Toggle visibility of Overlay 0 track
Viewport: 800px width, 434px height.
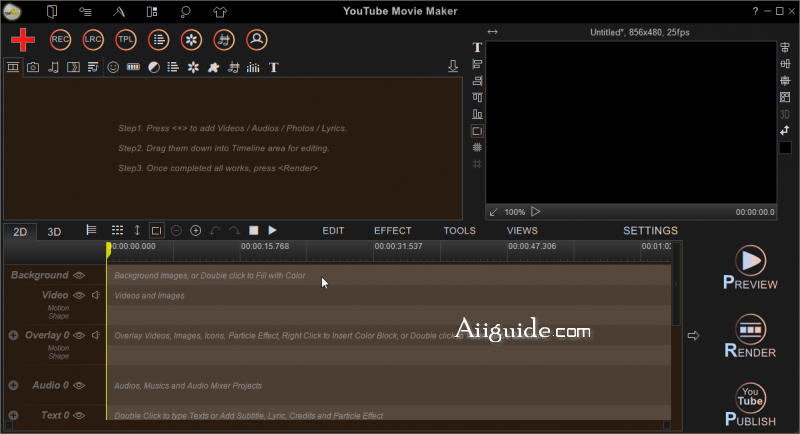[x=79, y=336]
